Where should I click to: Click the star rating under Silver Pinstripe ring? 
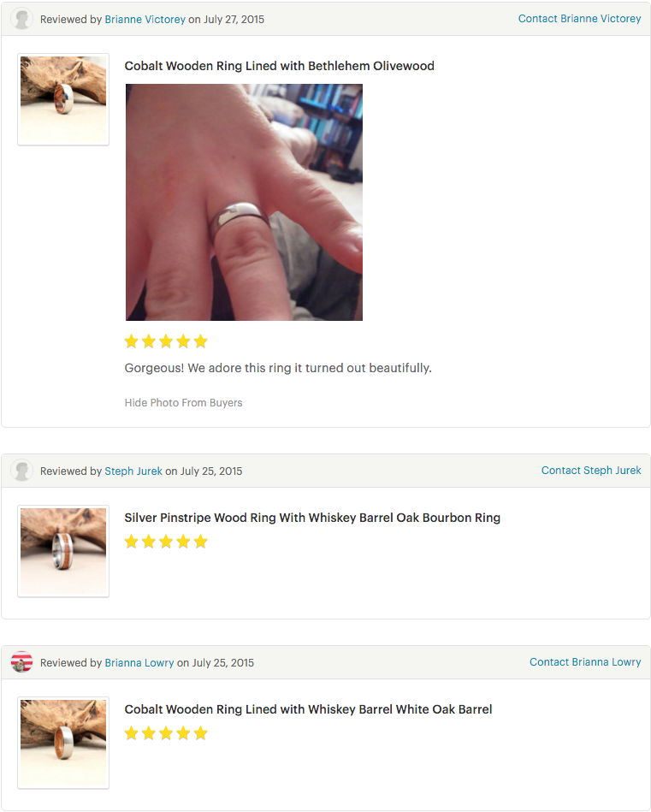pyautogui.click(x=166, y=542)
